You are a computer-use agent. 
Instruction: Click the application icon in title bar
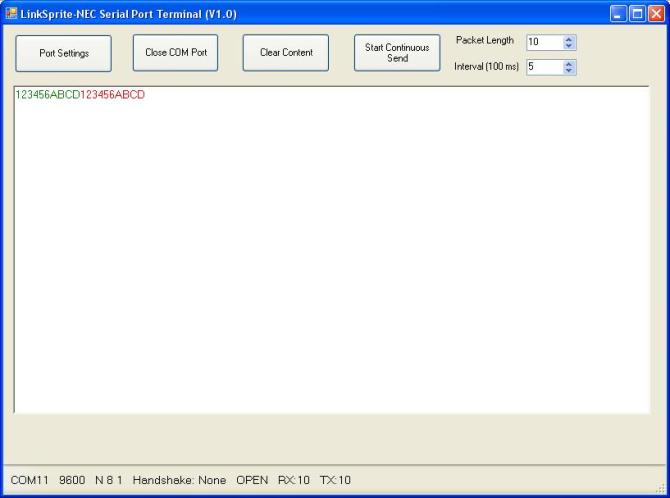(12, 14)
